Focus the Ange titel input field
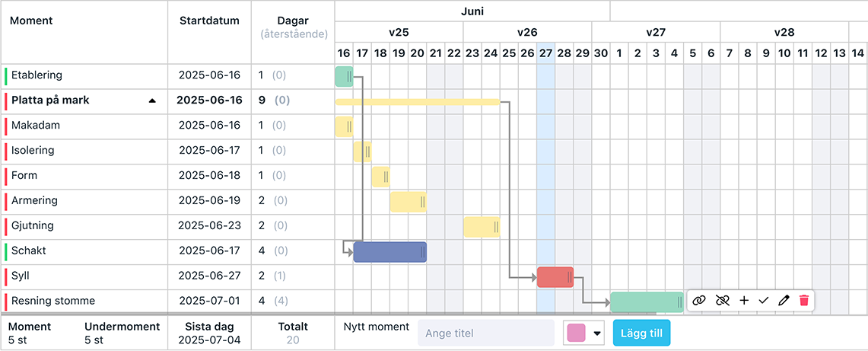 click(x=486, y=333)
